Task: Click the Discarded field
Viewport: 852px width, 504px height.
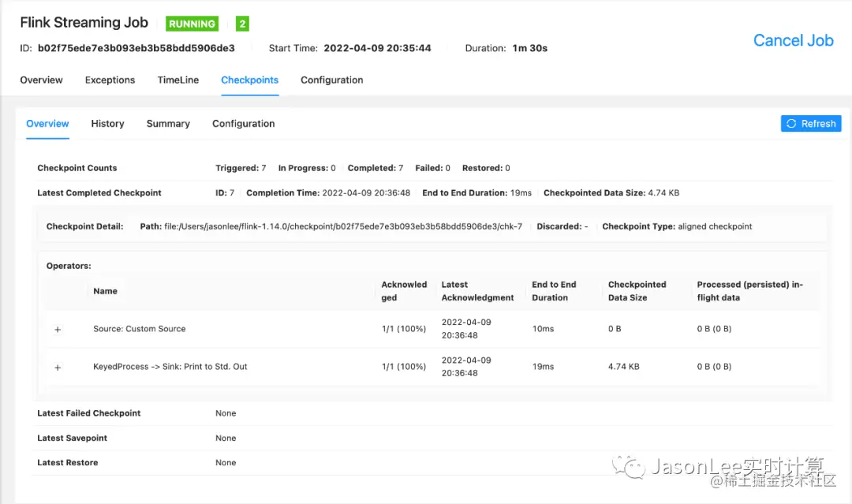Action: point(562,226)
